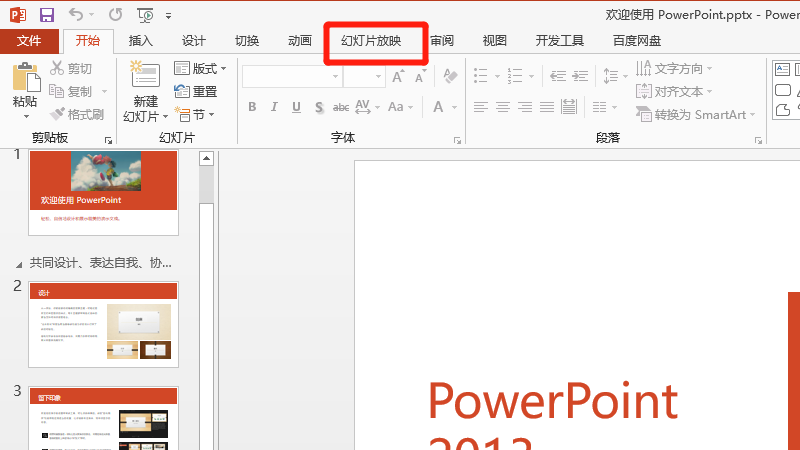Click the New Slide (新建幻灯片) icon
Viewport: 800px width, 450px height.
coord(145,78)
